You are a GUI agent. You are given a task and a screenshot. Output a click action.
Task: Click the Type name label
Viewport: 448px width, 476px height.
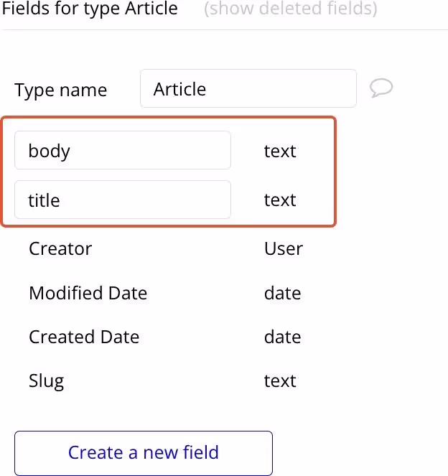(61, 90)
